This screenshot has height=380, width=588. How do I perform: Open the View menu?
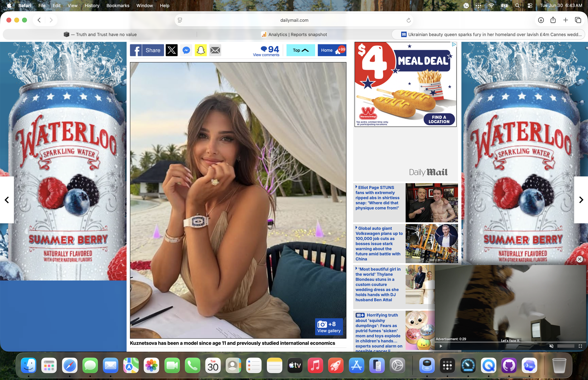coord(72,5)
